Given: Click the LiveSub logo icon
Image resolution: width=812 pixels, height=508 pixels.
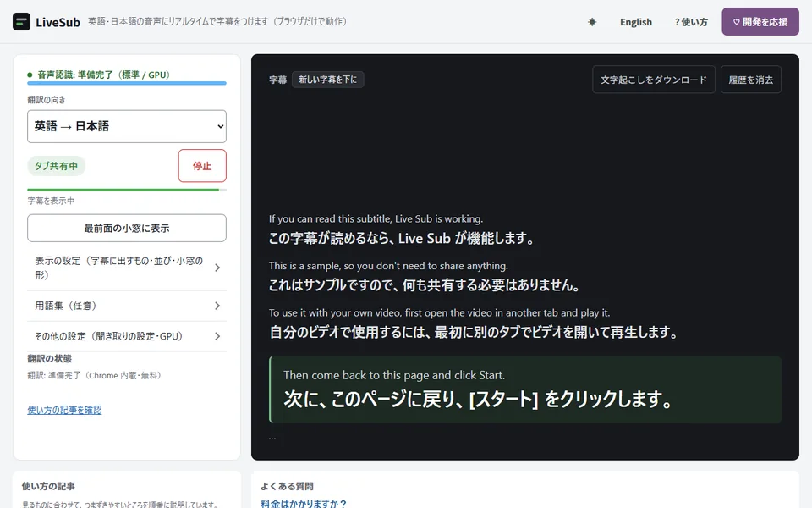Looking at the screenshot, I should click(x=21, y=22).
